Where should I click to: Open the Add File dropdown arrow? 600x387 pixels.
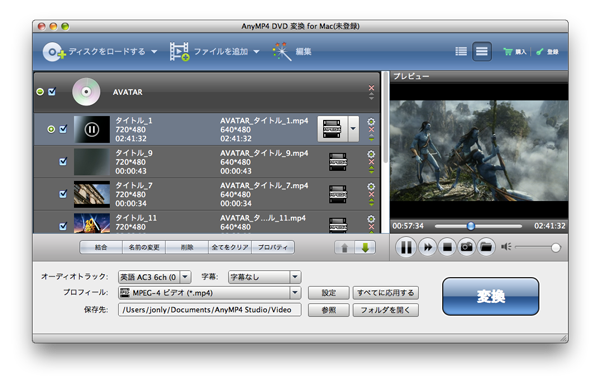[256, 52]
